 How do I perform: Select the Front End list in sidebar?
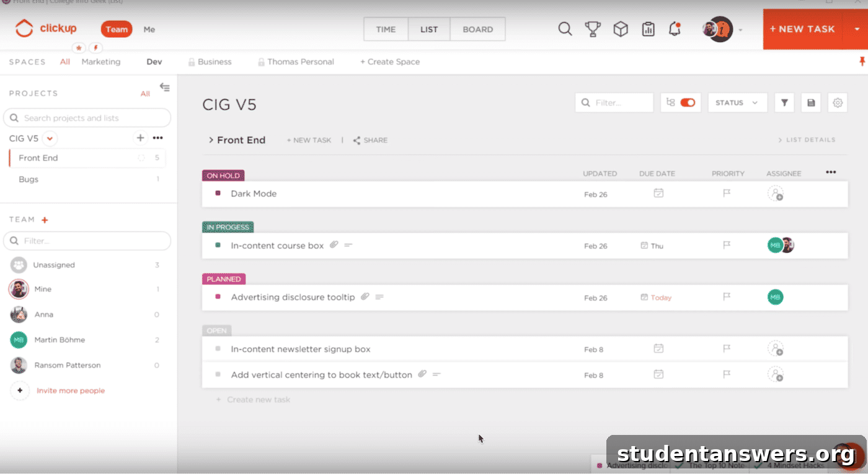(x=87, y=158)
